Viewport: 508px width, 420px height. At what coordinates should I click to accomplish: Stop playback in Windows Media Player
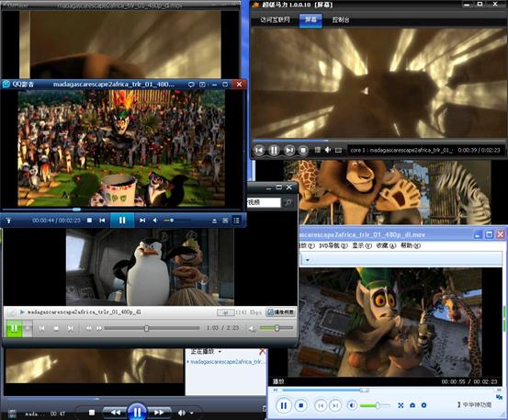[92, 413]
